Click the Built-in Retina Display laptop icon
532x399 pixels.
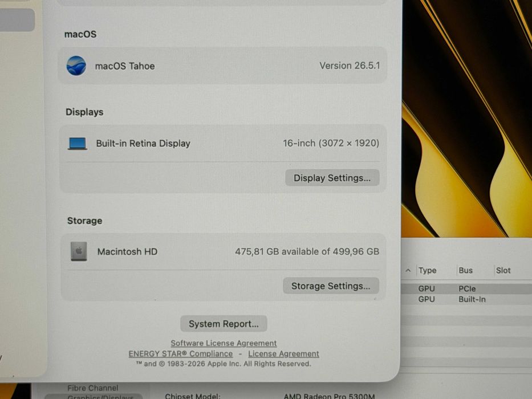pos(78,144)
